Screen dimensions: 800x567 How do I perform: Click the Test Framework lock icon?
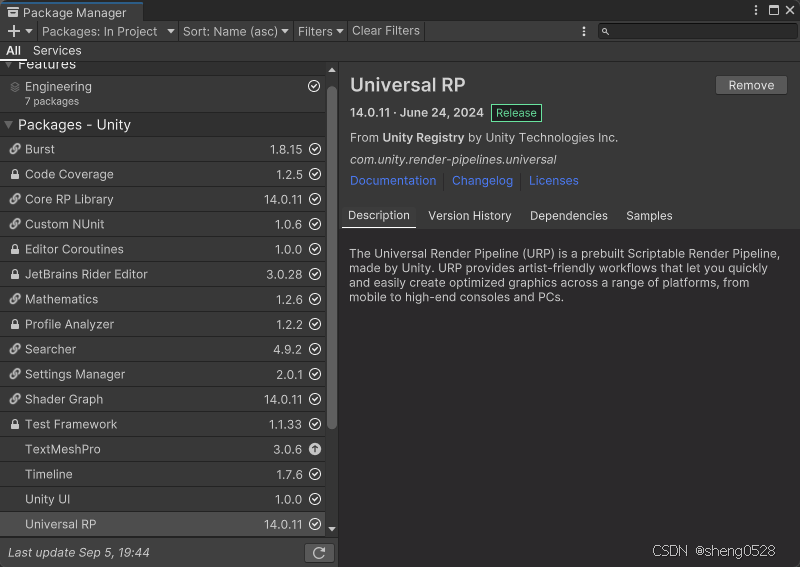[x=15, y=424]
